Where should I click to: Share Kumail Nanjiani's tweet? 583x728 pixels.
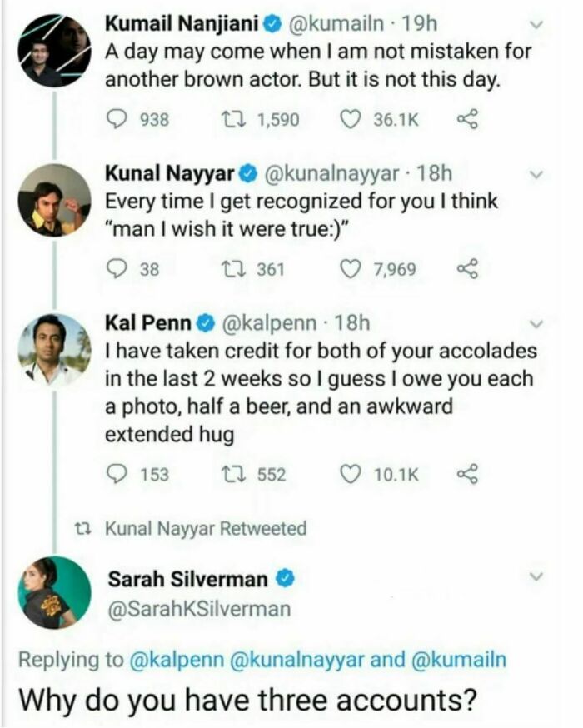(465, 119)
